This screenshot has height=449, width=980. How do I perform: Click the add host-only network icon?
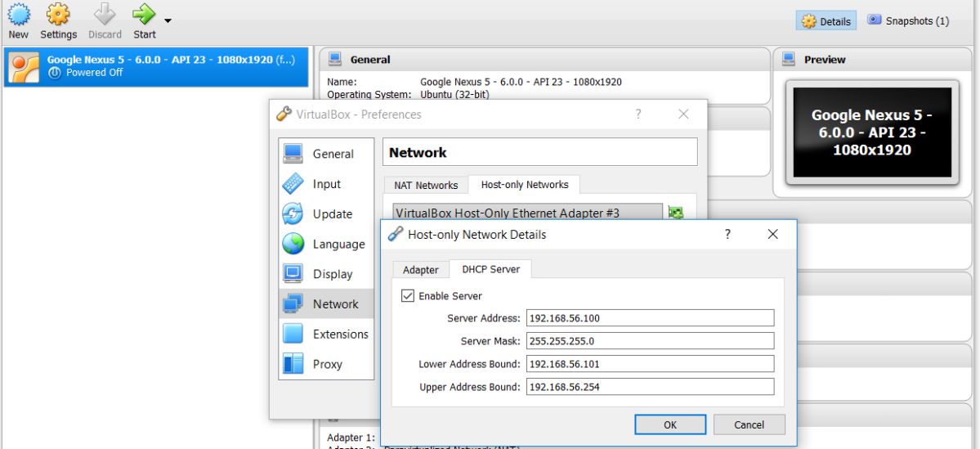[x=675, y=213]
